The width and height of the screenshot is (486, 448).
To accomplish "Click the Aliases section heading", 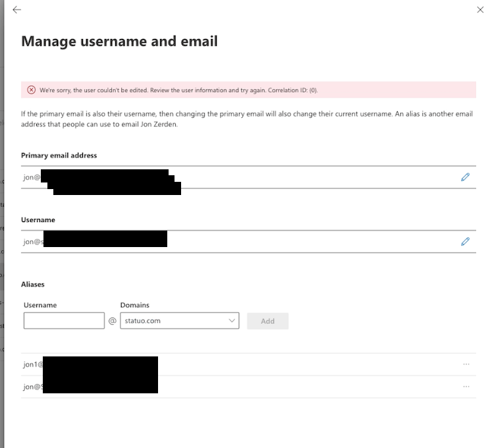I will [32, 285].
